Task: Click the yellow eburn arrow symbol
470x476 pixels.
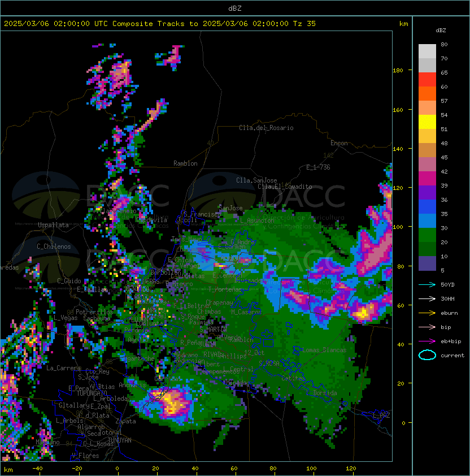Action: pos(427,313)
